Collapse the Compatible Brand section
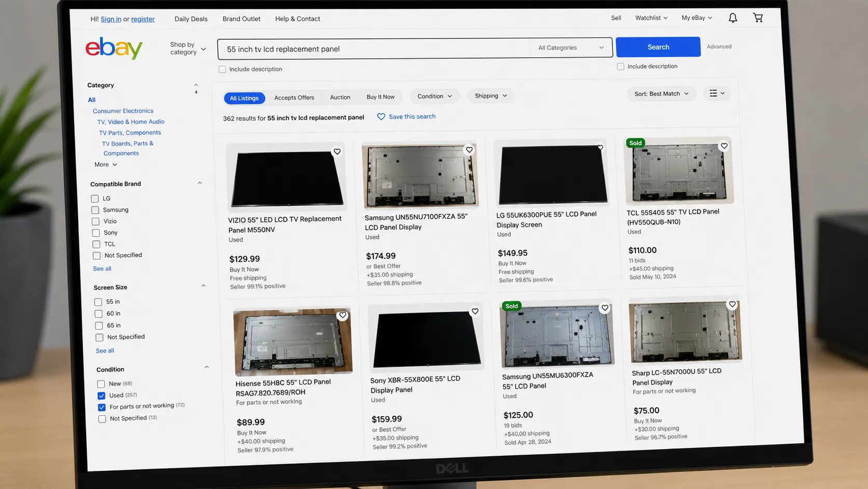868x489 pixels. 200,183
